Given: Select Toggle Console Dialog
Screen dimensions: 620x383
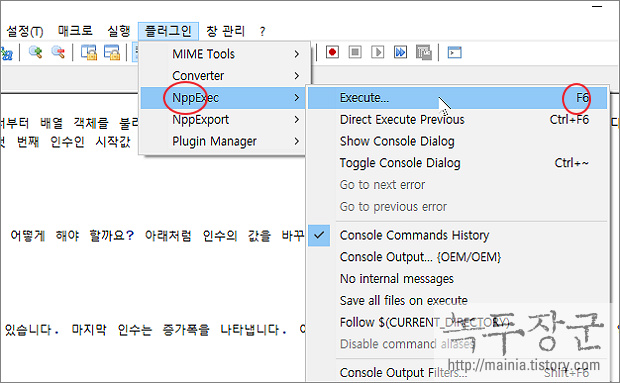Looking at the screenshot, I should tap(457, 163).
